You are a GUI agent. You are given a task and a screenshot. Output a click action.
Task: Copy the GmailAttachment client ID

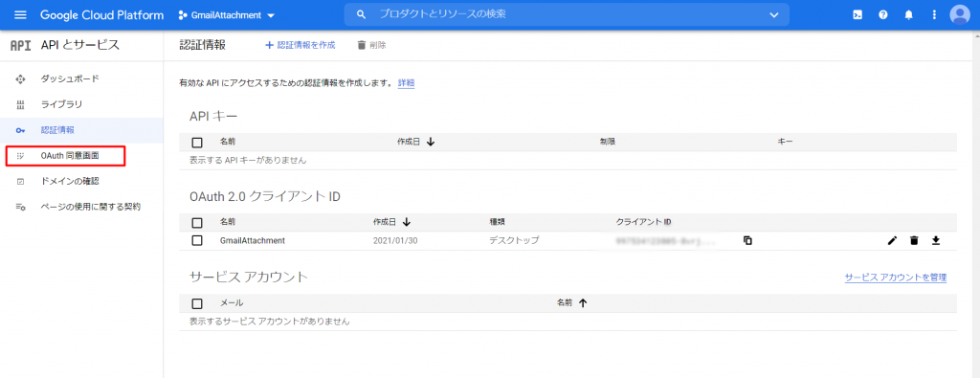[747, 240]
